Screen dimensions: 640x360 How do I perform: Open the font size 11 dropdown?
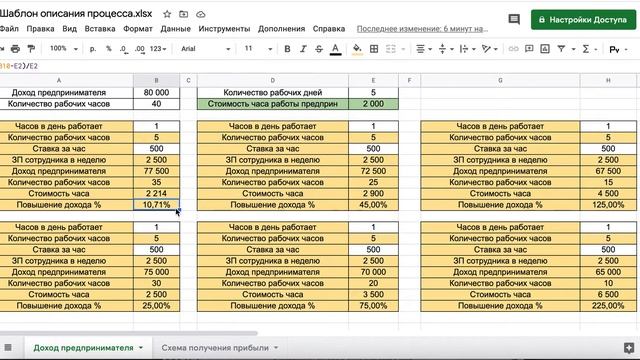point(258,49)
